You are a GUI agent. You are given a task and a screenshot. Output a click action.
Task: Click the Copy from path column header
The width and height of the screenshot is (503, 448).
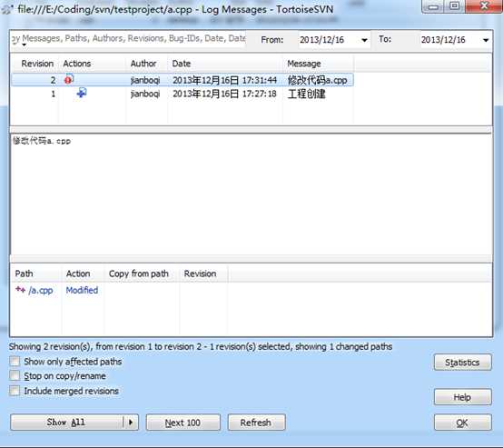142,274
